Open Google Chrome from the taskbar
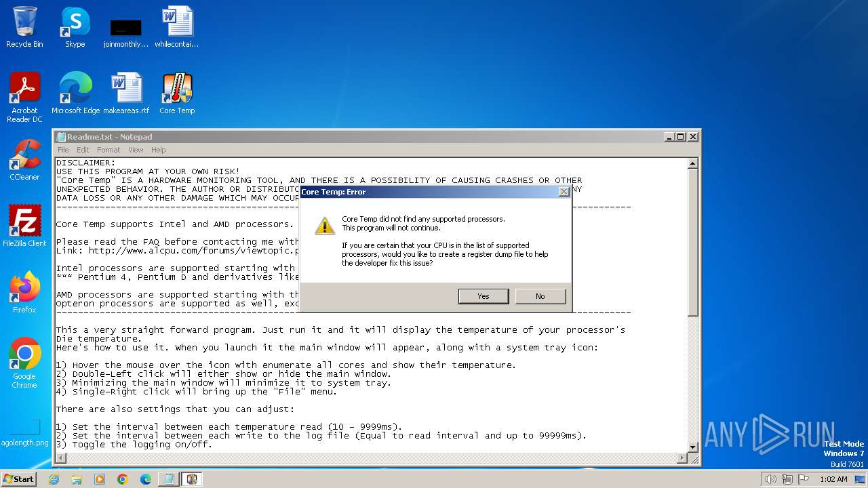The image size is (868, 488). [x=123, y=479]
